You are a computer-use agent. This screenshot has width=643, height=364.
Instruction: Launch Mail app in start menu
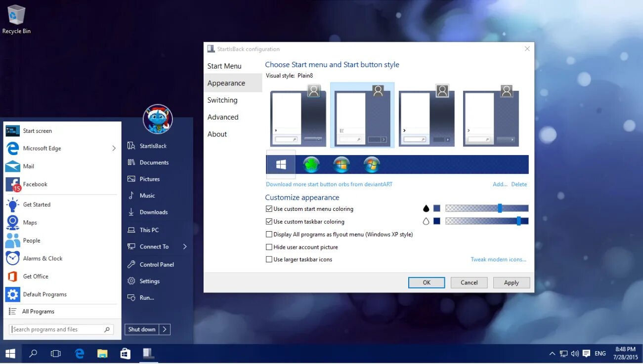point(62,166)
